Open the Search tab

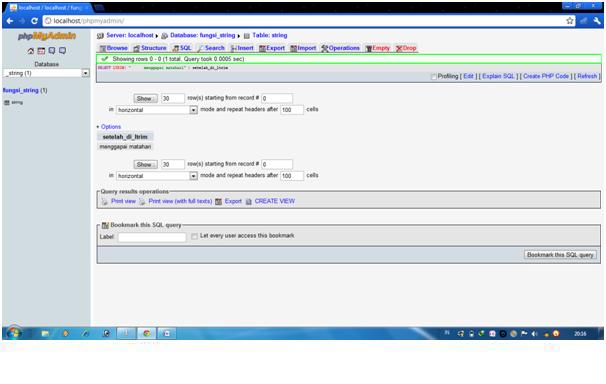pos(211,48)
